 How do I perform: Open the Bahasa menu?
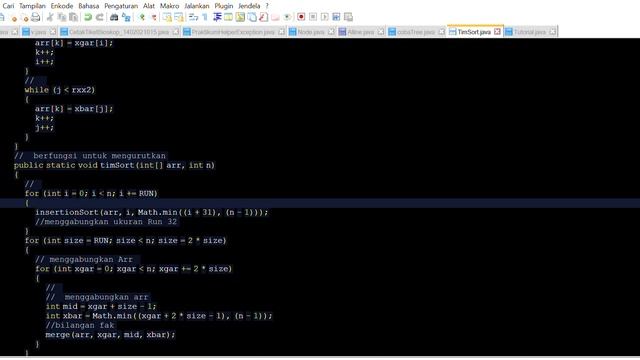coord(89,6)
